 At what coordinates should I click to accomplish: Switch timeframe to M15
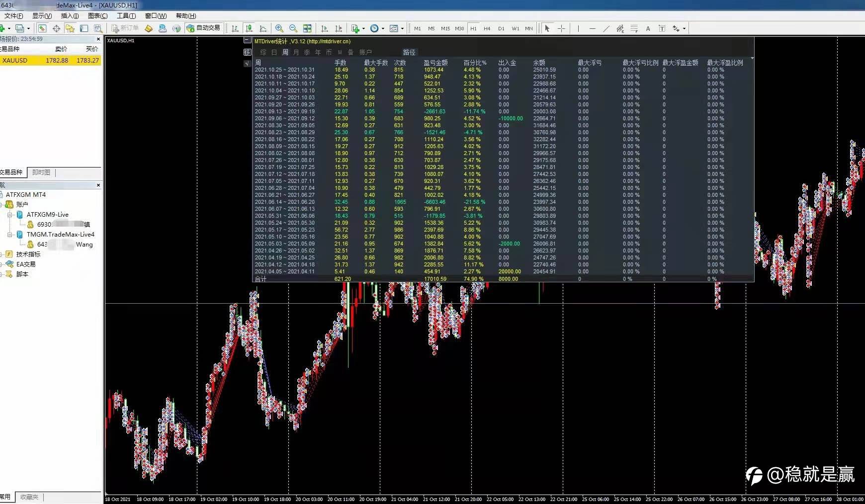[445, 28]
